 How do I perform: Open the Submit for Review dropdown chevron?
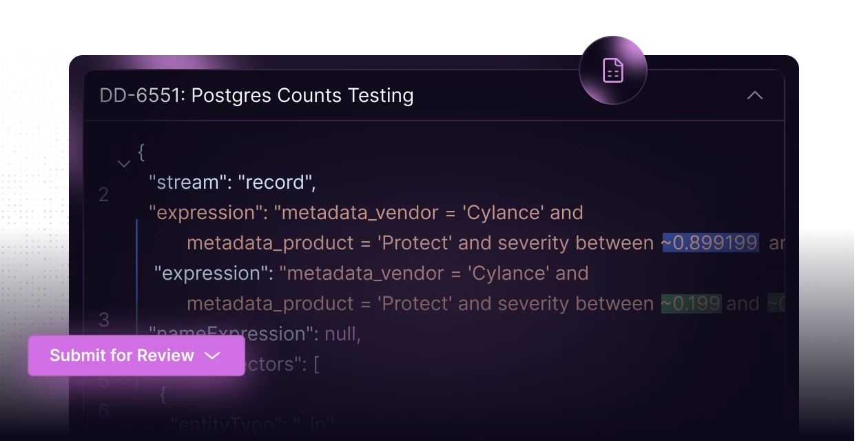211,356
